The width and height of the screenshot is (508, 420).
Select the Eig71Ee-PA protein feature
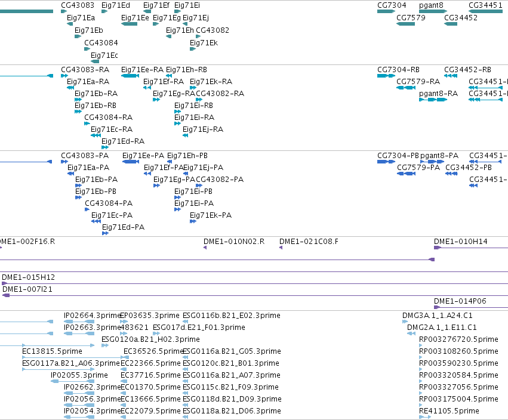[x=131, y=162]
